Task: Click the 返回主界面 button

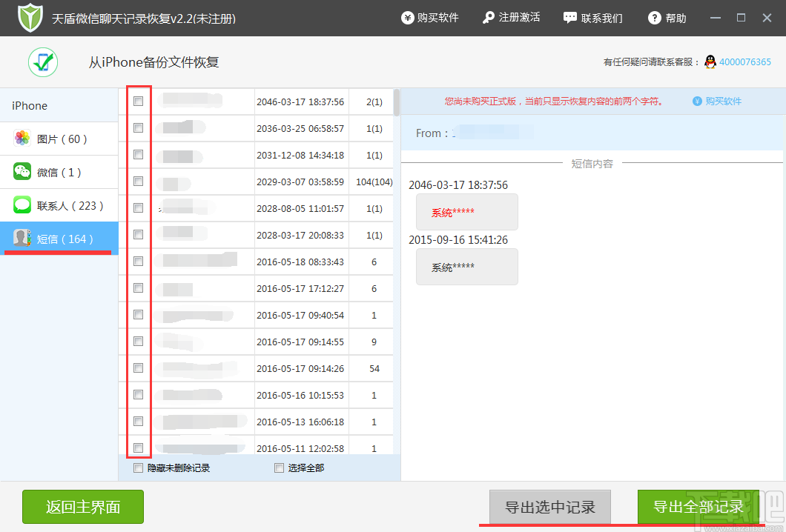Action: point(83,507)
